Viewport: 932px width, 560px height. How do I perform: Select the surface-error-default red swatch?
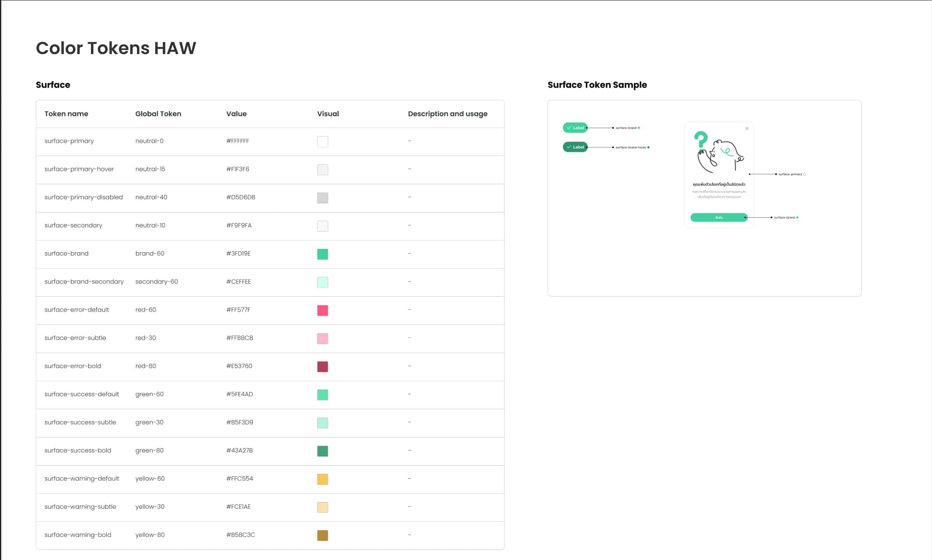click(323, 311)
